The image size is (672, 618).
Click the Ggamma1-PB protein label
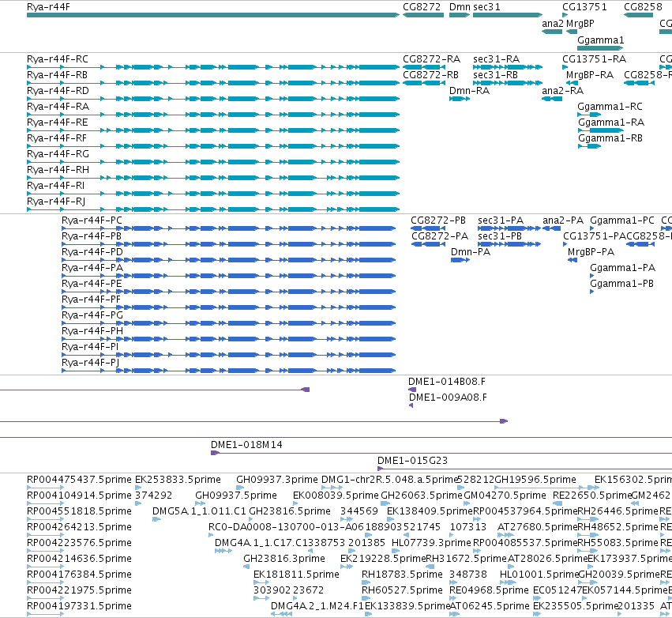click(622, 284)
